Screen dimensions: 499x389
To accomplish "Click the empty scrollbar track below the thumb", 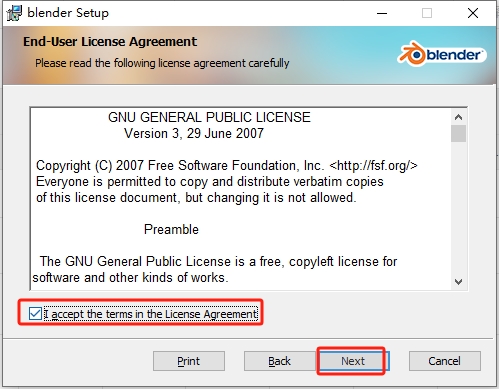I will click(x=459, y=208).
